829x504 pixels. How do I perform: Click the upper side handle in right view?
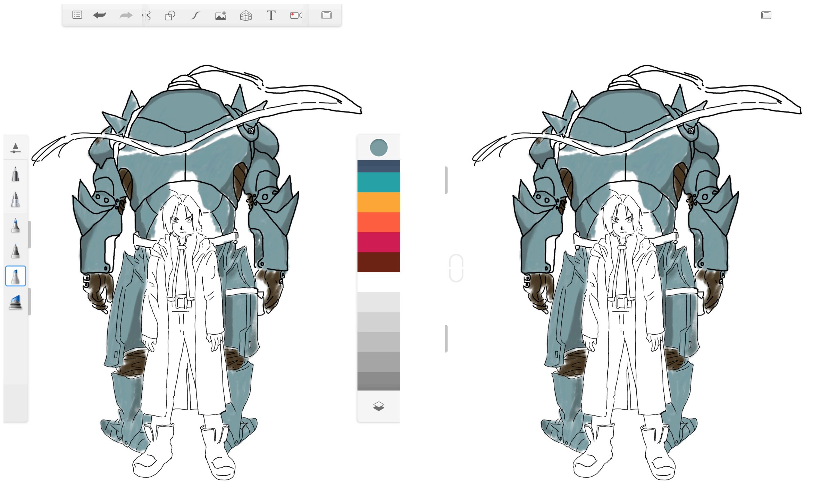(446, 180)
